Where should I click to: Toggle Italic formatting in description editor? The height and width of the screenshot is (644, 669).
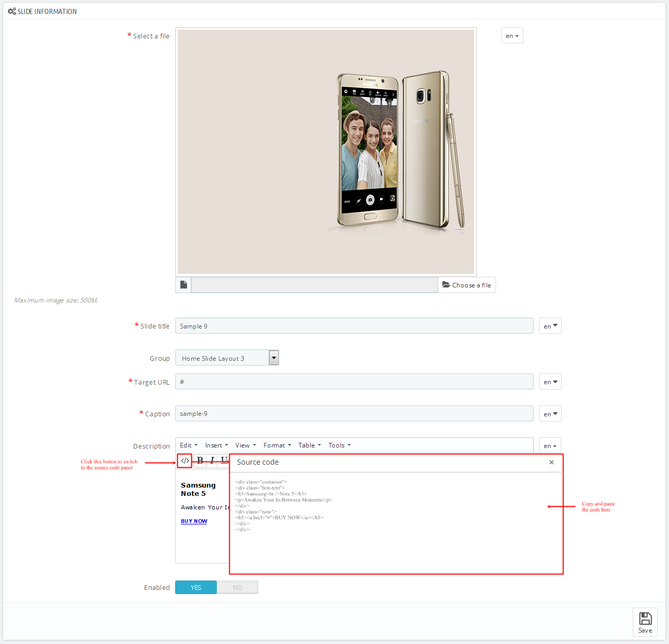click(x=212, y=461)
